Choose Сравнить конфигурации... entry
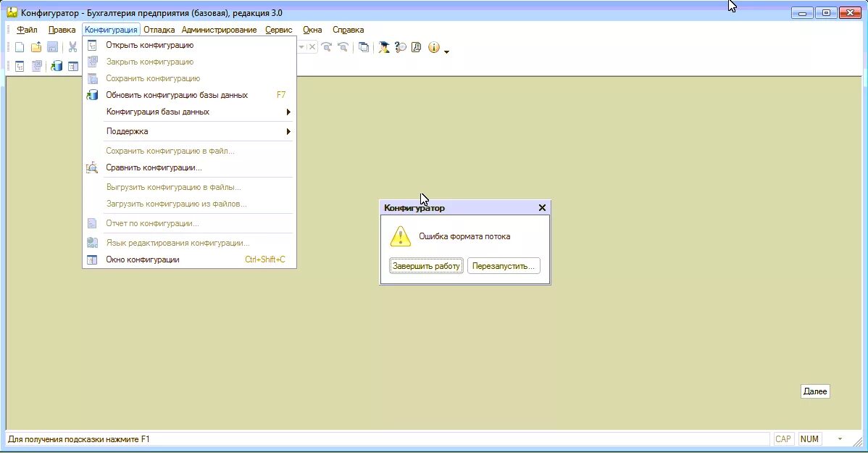This screenshot has width=868, height=453. point(189,168)
